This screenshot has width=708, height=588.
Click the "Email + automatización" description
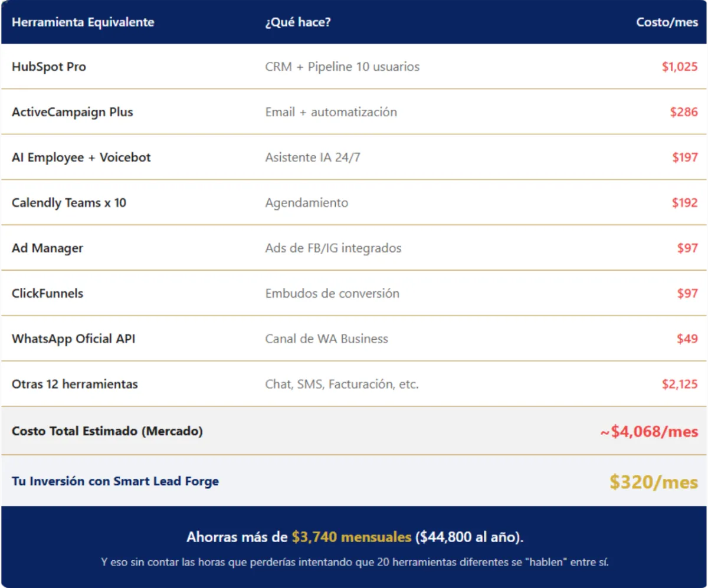coord(331,112)
